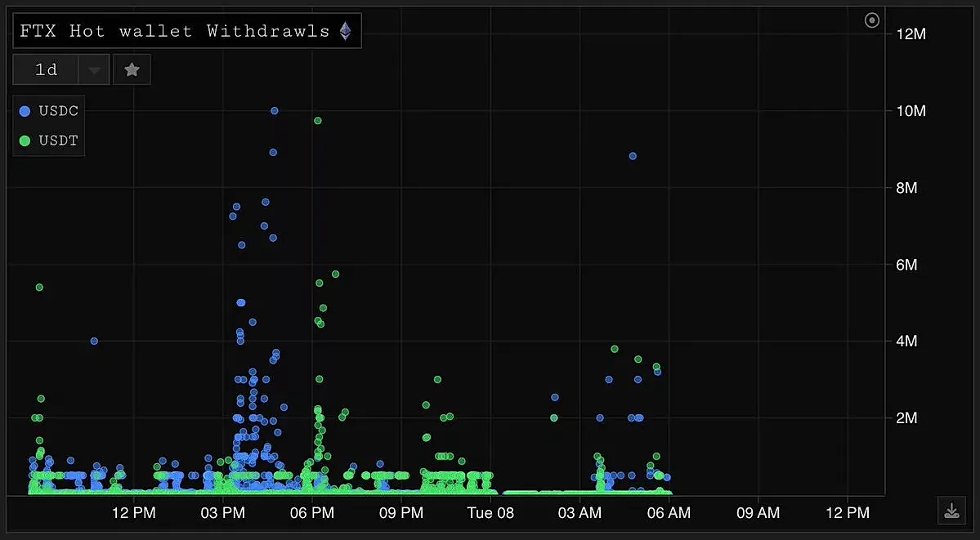Click the 4M y-axis label
This screenshot has width=980, height=540.
(x=906, y=341)
